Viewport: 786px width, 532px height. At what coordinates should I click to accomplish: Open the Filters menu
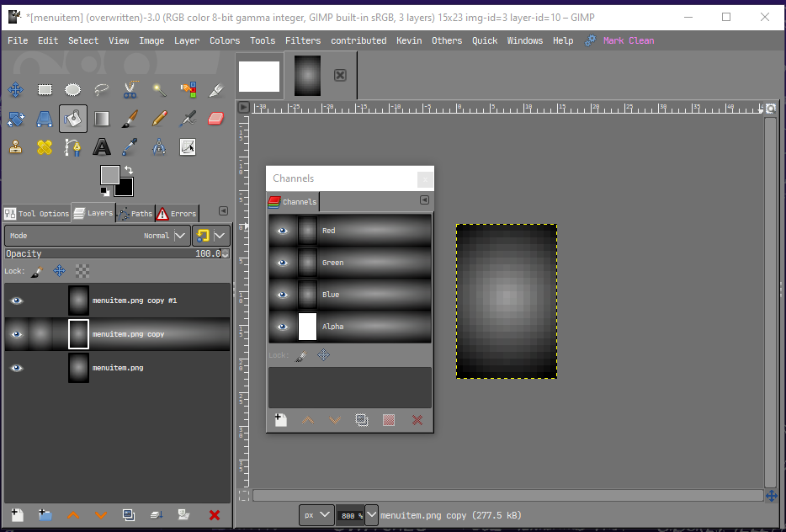click(x=302, y=40)
